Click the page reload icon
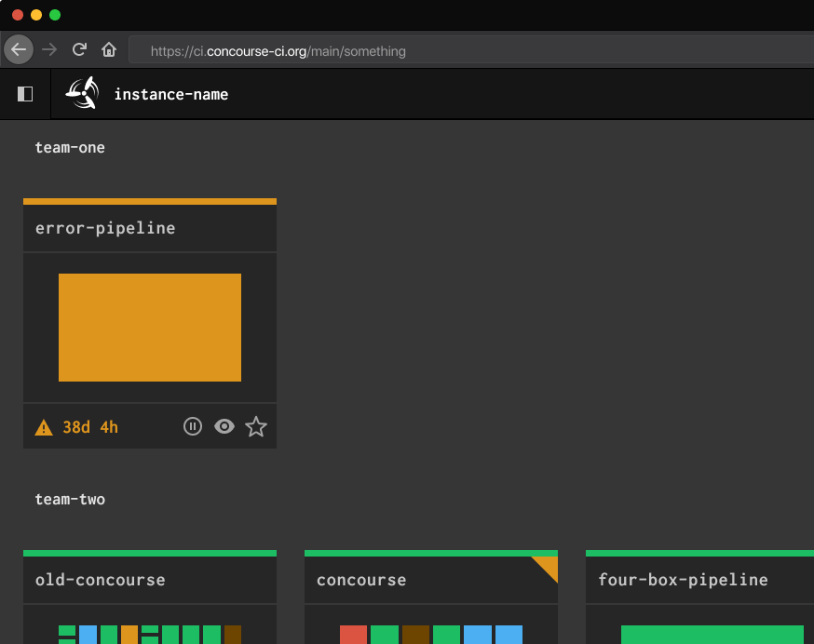Screen dimensions: 814x644 click(79, 49)
